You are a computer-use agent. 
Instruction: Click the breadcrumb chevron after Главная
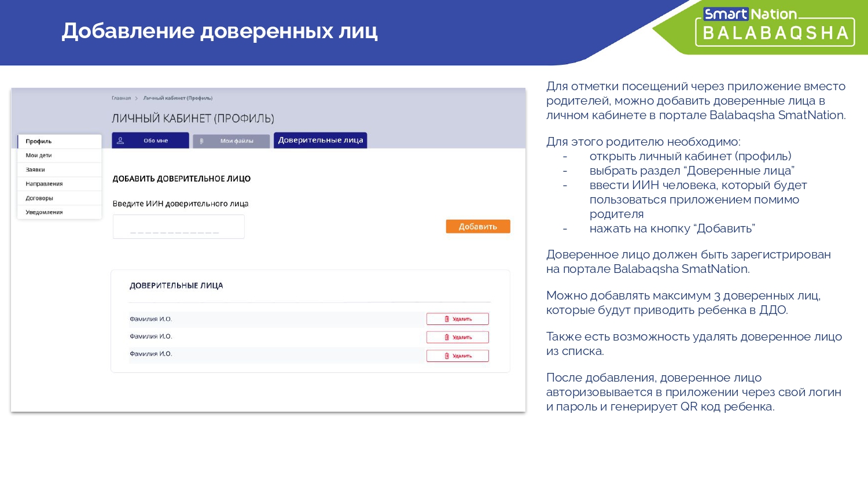[x=137, y=98]
